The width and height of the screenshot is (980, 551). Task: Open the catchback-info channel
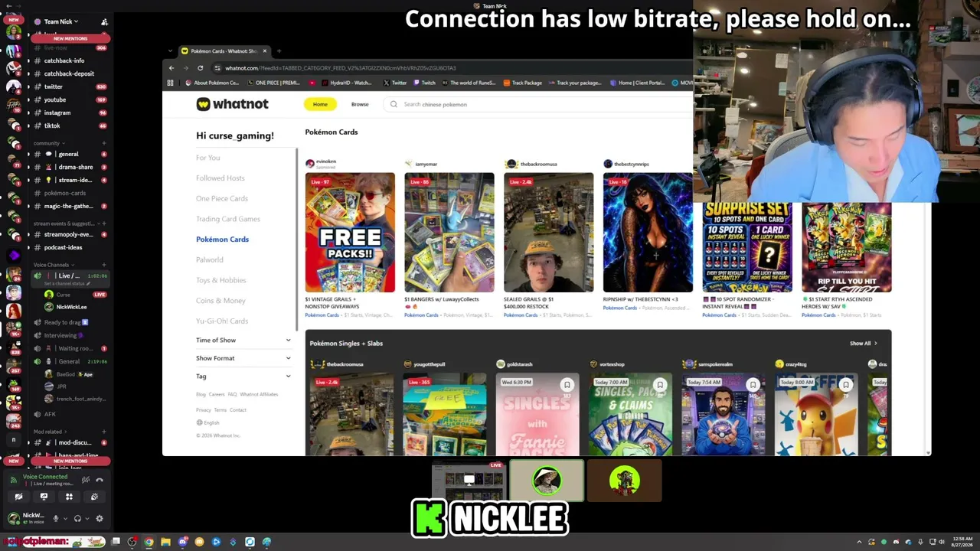pos(64,61)
